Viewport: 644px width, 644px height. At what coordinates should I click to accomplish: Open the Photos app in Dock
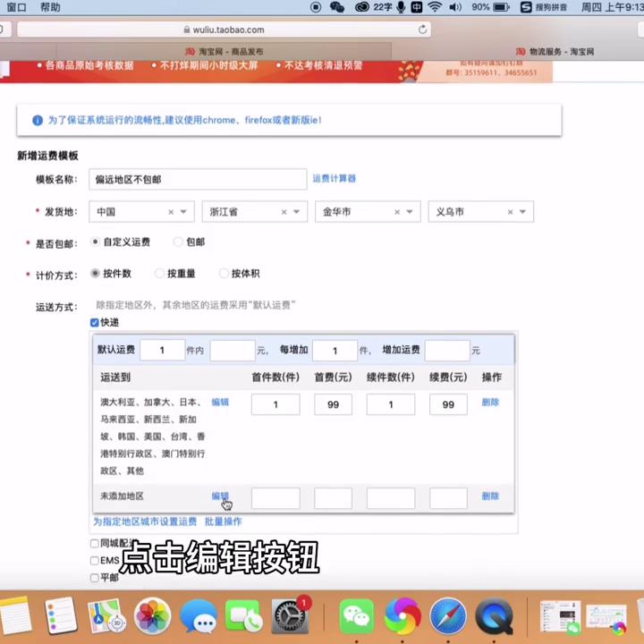(153, 616)
